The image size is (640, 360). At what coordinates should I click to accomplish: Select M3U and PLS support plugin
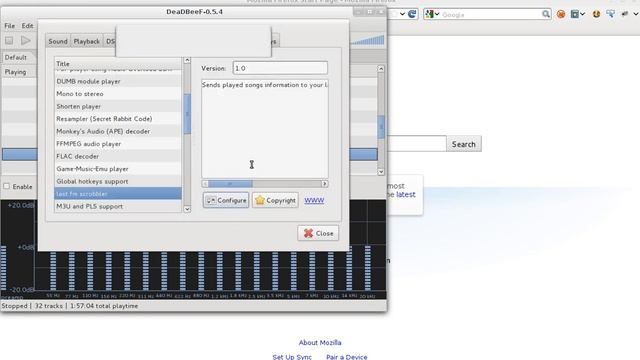click(118, 207)
